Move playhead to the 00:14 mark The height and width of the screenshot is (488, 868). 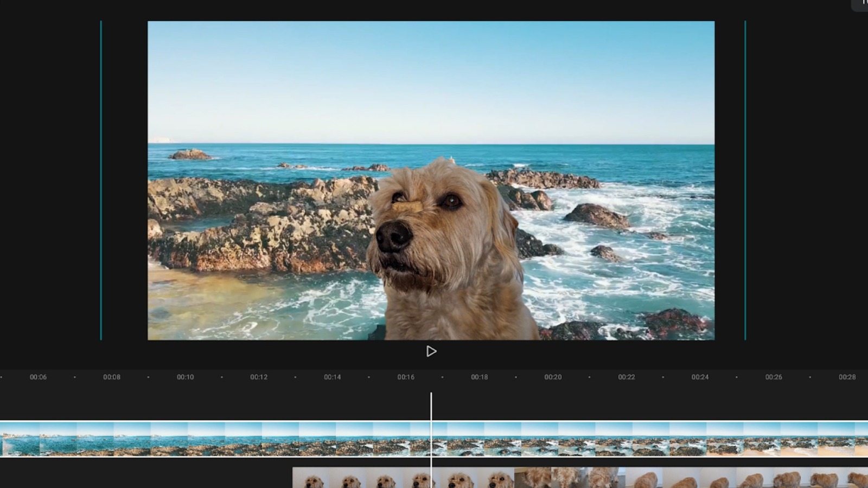coord(333,377)
